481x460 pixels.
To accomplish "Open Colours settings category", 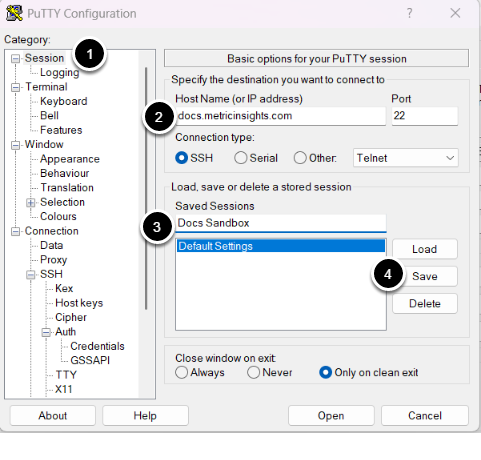I will (58, 216).
